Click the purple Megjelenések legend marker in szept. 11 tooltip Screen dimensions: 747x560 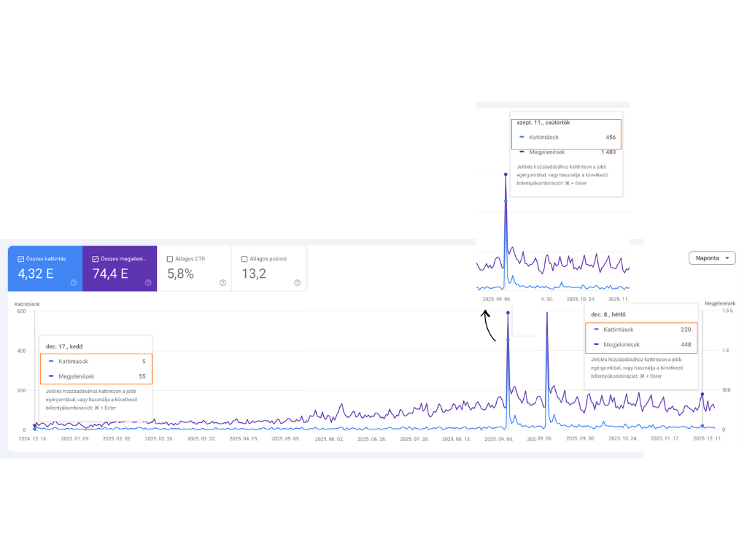(522, 152)
